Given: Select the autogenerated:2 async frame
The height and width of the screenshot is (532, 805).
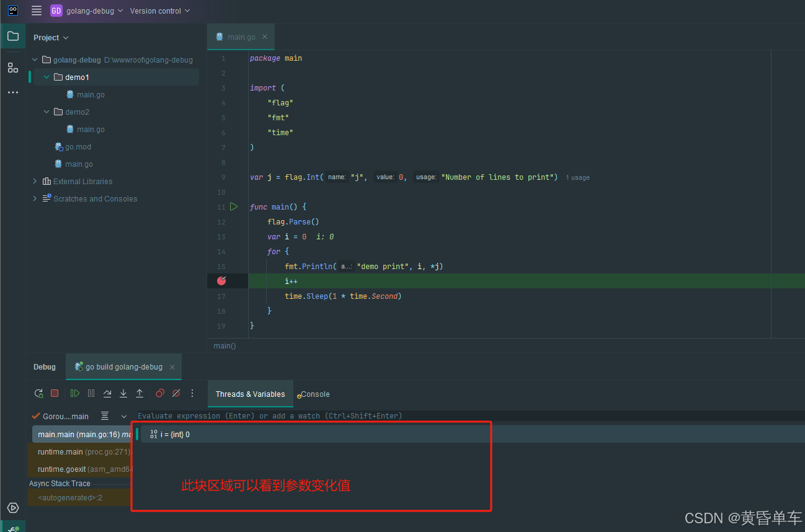Looking at the screenshot, I should [x=80, y=497].
